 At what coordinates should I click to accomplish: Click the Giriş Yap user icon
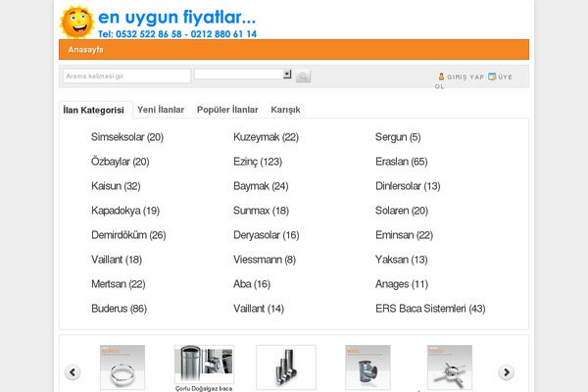pyautogui.click(x=441, y=76)
